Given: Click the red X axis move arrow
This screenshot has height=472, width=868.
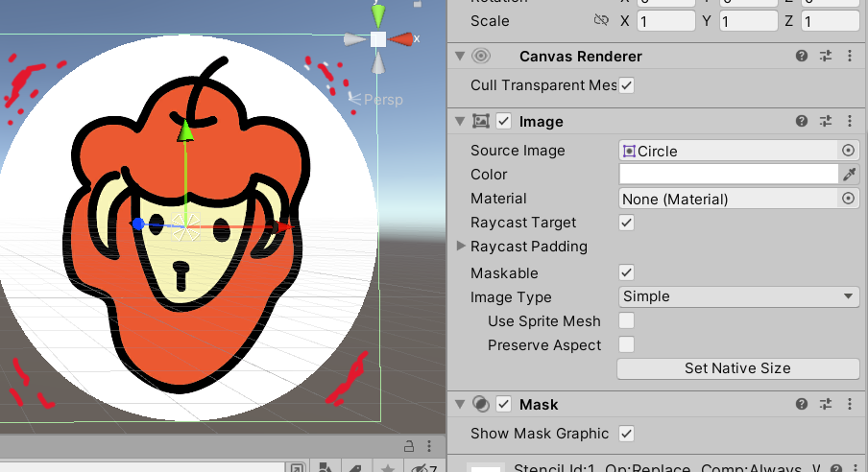Looking at the screenshot, I should (281, 226).
